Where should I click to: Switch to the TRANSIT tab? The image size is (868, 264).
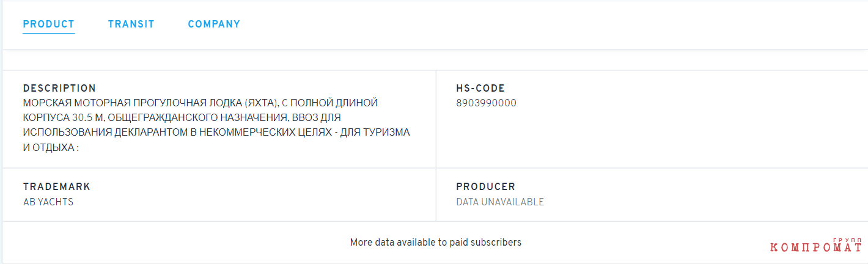click(131, 24)
